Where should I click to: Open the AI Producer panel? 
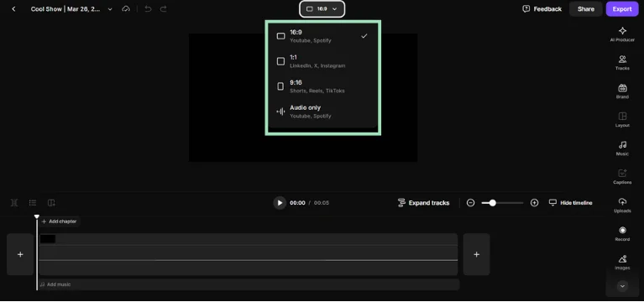pyautogui.click(x=622, y=34)
